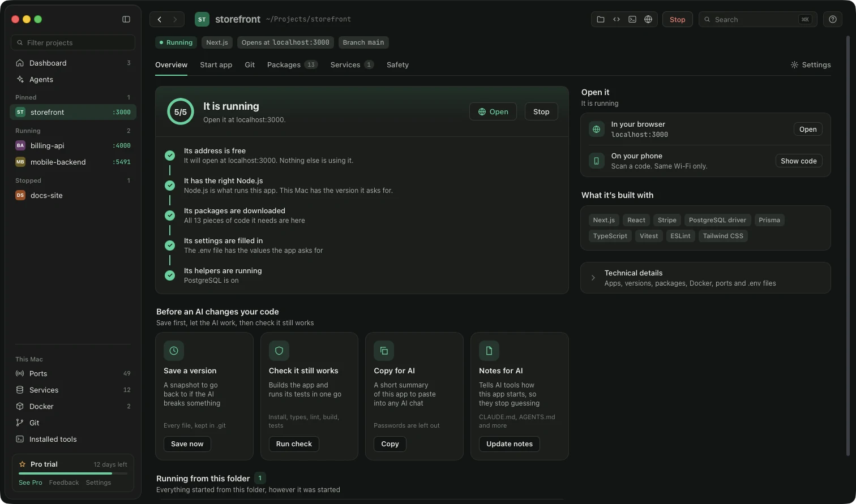
Task: Click the Pro trial progress bar
Action: pos(73,473)
